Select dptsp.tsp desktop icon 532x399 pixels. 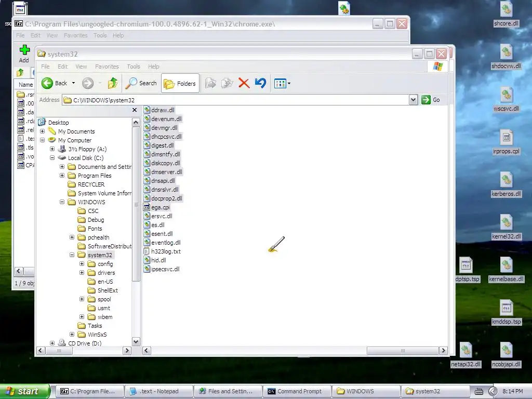(467, 270)
